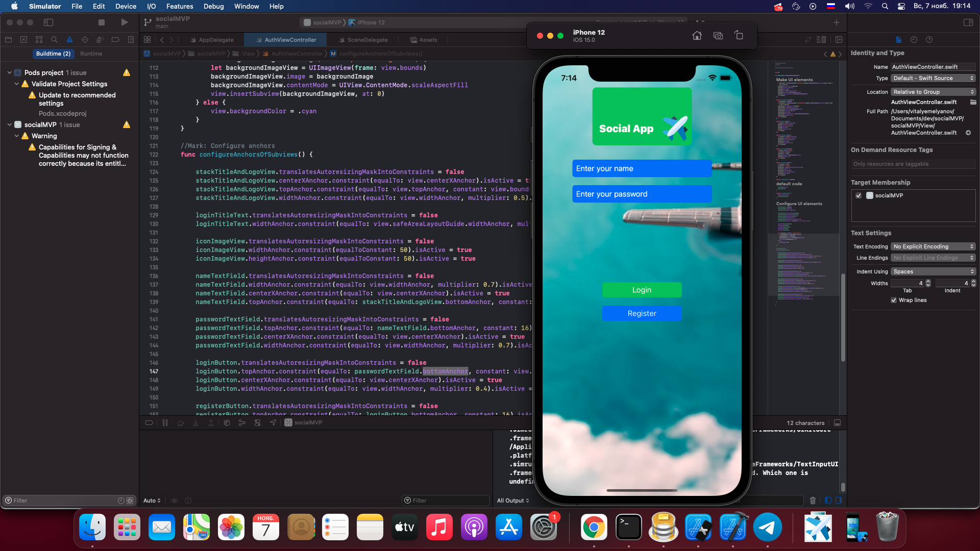Open the Breakpoint navigator

click(x=115, y=40)
